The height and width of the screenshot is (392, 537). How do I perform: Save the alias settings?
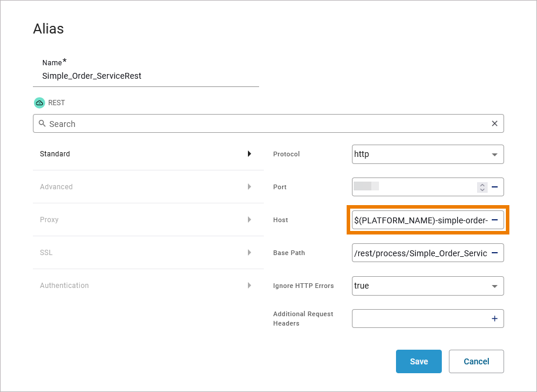419,361
